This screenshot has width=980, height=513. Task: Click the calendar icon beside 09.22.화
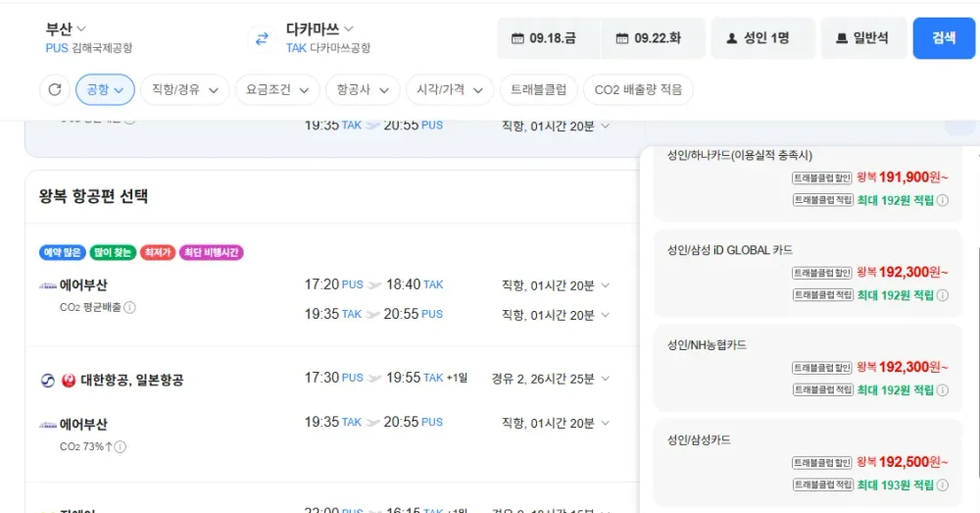tap(622, 38)
